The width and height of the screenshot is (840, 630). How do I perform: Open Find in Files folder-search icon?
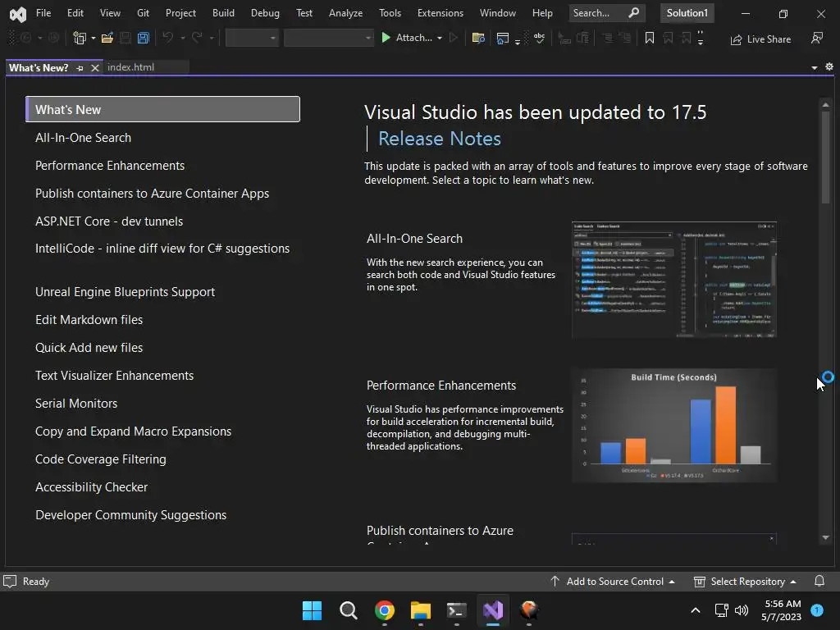[x=478, y=38]
